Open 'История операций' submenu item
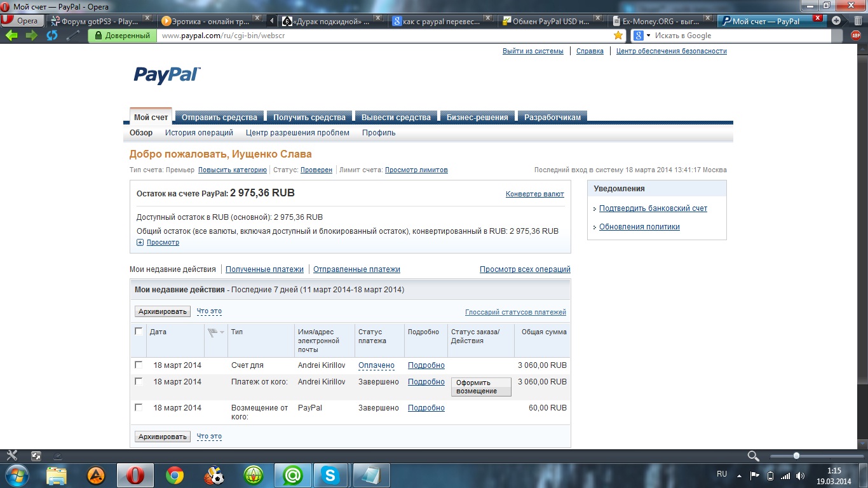This screenshot has width=868, height=488. pyautogui.click(x=199, y=133)
